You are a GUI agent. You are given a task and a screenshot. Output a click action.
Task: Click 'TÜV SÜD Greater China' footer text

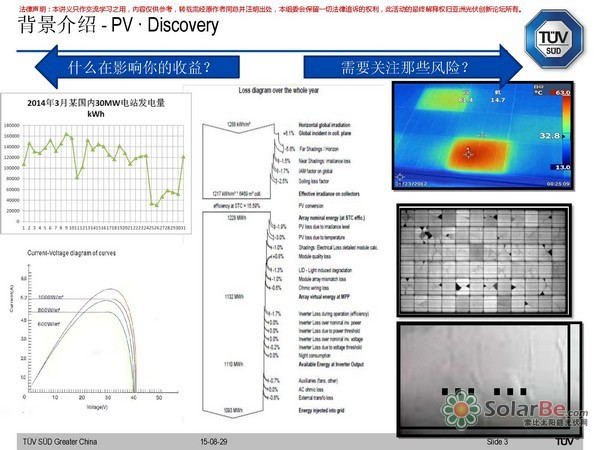tap(62, 441)
